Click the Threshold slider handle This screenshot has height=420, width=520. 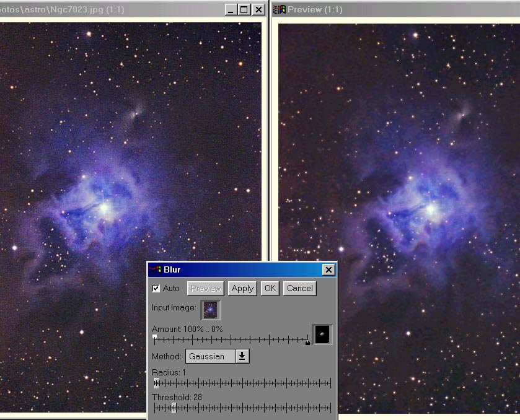coord(174,407)
